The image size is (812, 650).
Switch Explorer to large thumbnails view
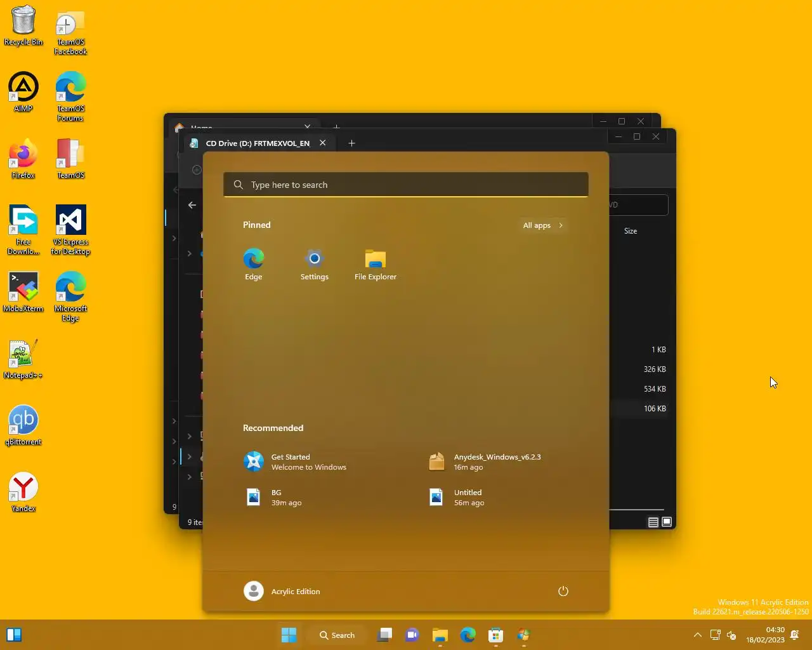click(667, 522)
